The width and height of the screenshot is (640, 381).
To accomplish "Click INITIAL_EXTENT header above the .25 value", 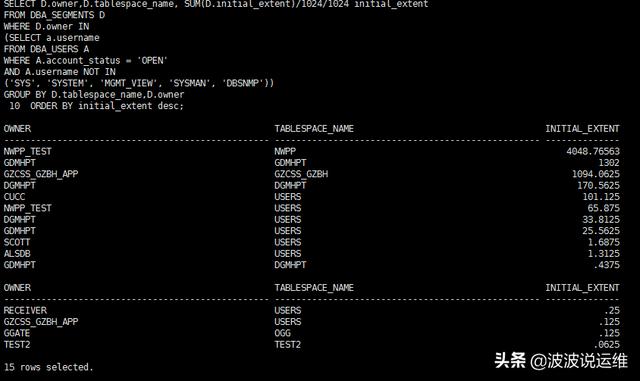I will click(x=582, y=288).
